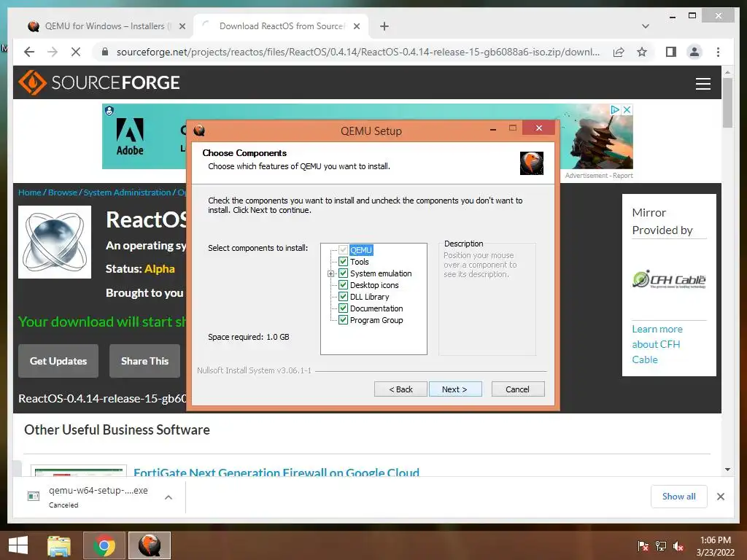Click the address bar URL field
The height and width of the screenshot is (560, 747).
pos(357,52)
